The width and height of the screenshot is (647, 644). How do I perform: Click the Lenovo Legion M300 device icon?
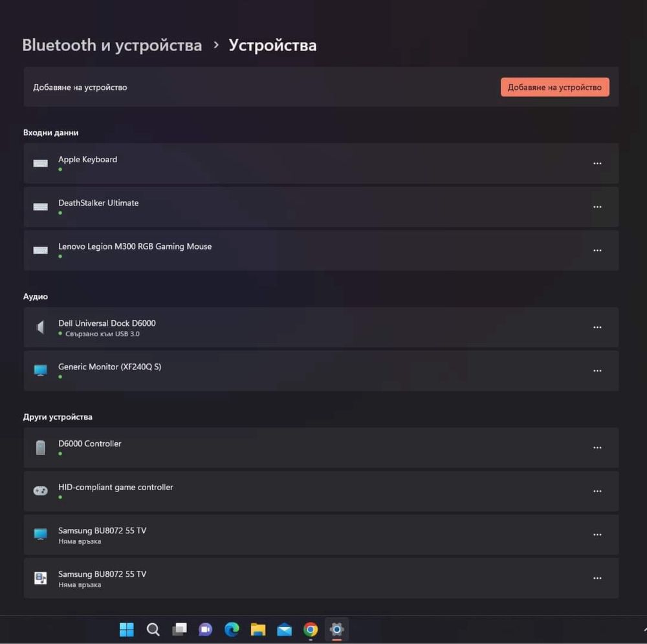coord(40,250)
